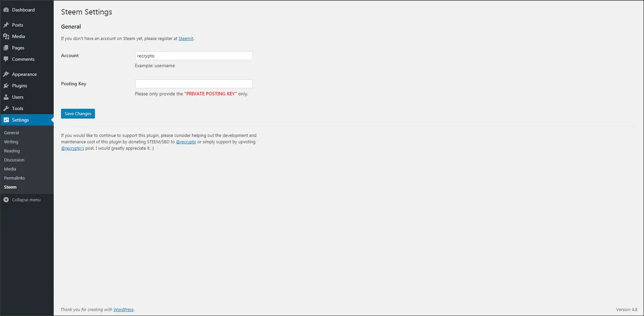Click the Settings sliders icon

6,120
